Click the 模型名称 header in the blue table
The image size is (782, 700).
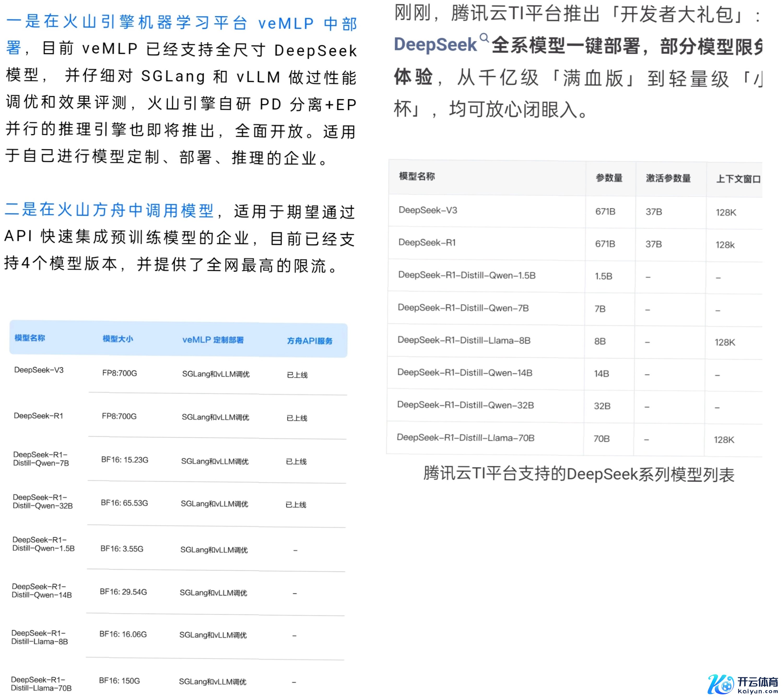click(30, 338)
